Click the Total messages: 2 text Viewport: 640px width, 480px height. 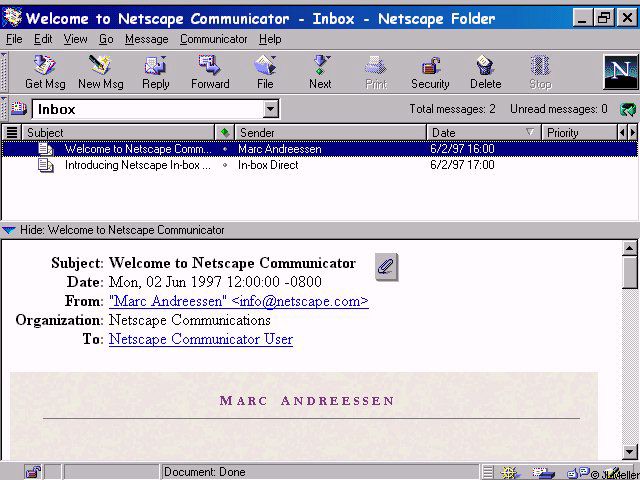452,109
